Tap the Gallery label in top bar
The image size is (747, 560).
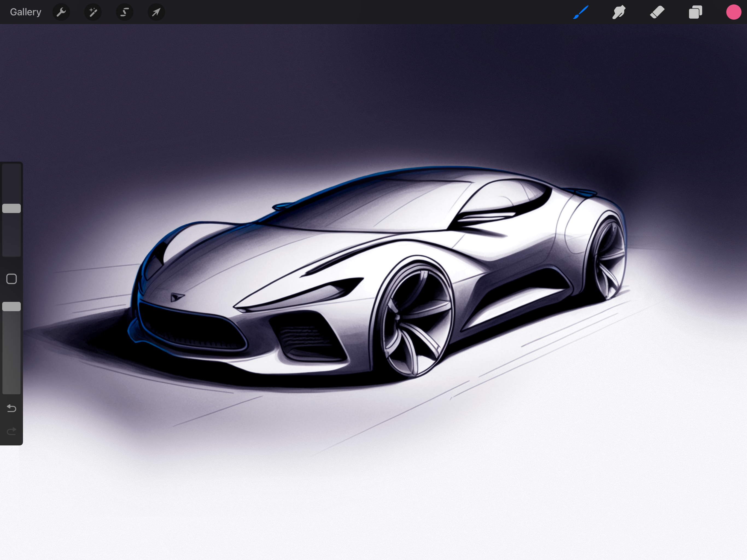pyautogui.click(x=25, y=12)
